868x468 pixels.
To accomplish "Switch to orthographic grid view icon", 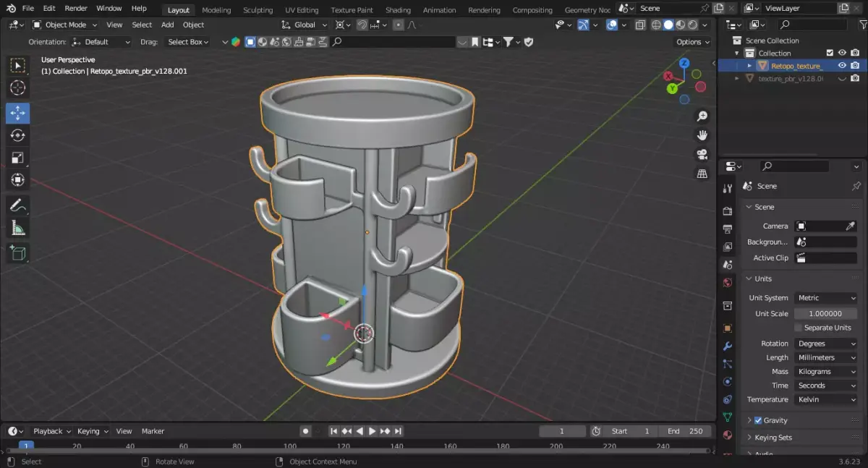I will [x=701, y=174].
